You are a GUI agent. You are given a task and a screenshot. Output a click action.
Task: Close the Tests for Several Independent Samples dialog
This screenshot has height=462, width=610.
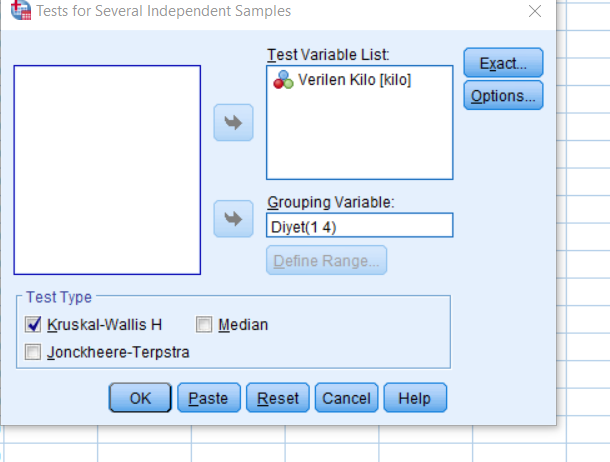534,12
